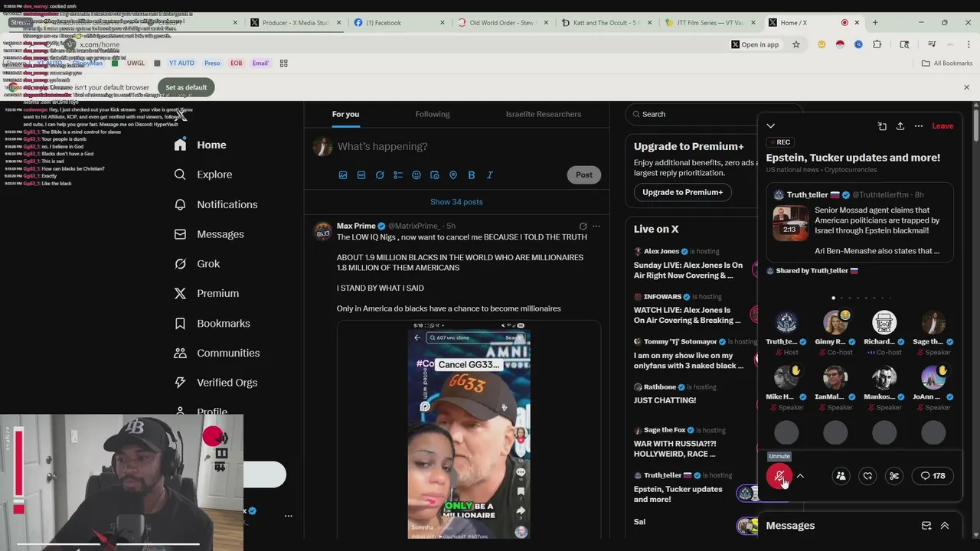This screenshot has height=551, width=980.
Task: Open emoji picker in composer
Action: [x=416, y=175]
